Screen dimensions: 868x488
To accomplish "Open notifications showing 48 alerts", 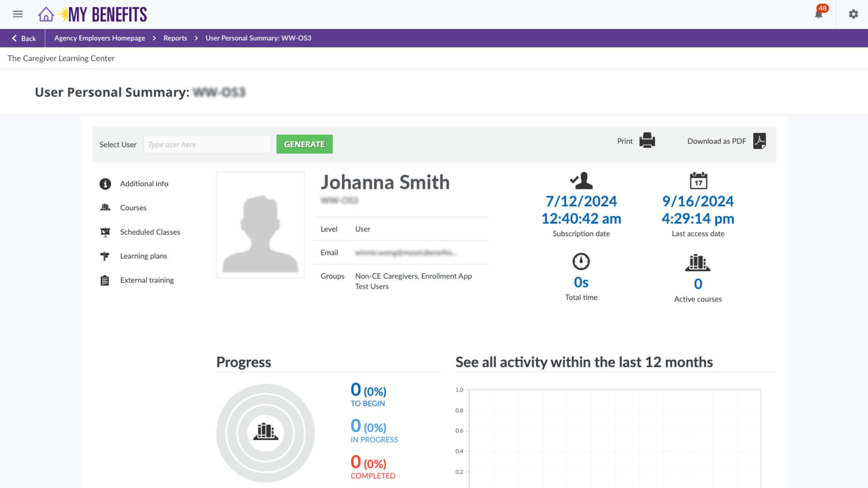I will click(x=818, y=14).
